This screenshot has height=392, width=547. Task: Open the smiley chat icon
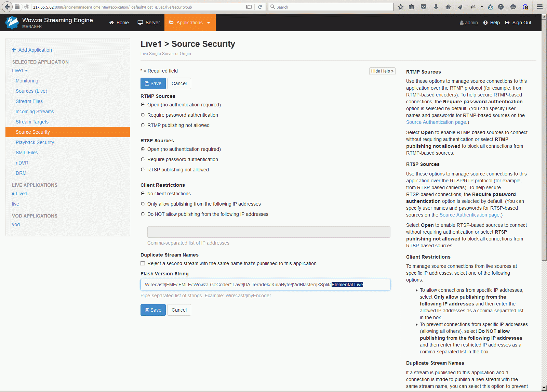[x=513, y=7]
